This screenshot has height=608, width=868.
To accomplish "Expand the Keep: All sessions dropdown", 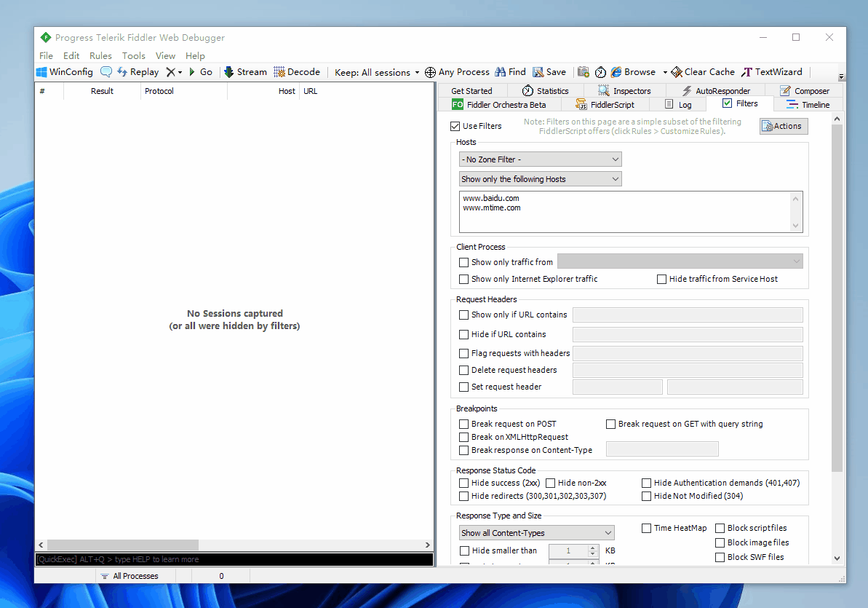I will tap(376, 72).
